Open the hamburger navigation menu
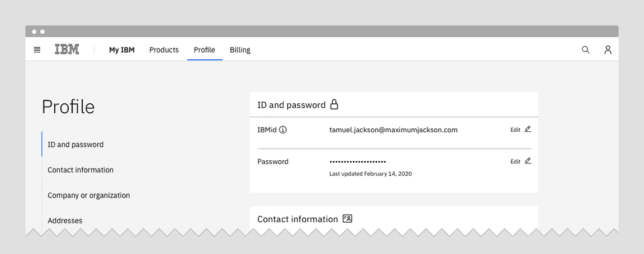 point(37,50)
